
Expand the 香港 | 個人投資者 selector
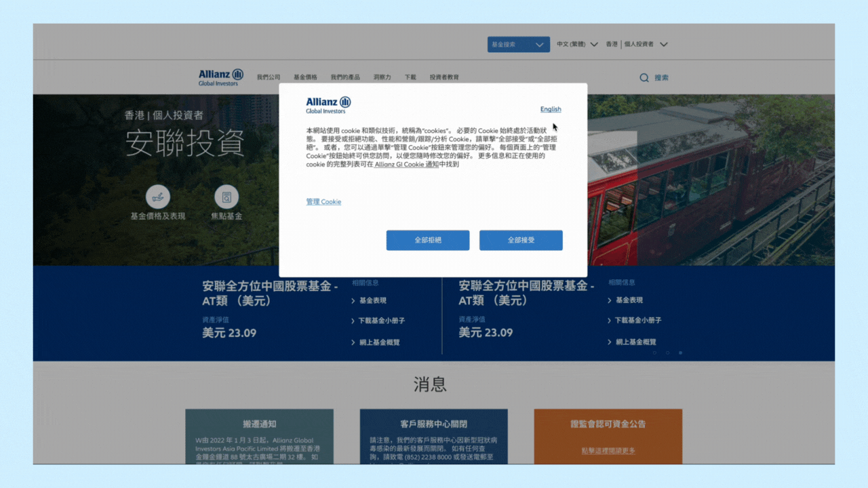637,44
